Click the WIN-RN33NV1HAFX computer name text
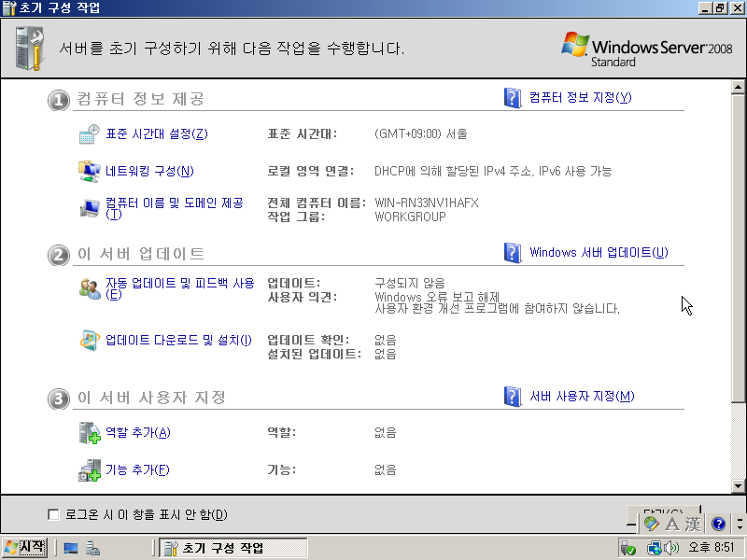Viewport: 747px width, 560px height. pyautogui.click(x=427, y=203)
